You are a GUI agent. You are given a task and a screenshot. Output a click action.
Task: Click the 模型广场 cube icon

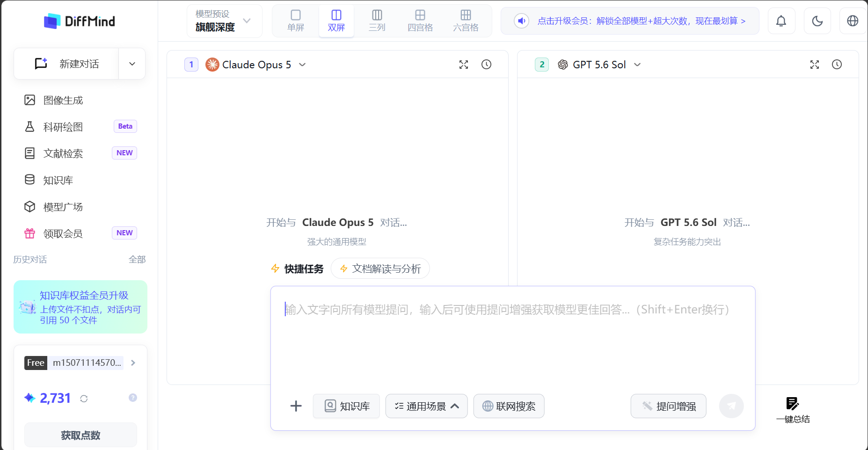(x=30, y=207)
